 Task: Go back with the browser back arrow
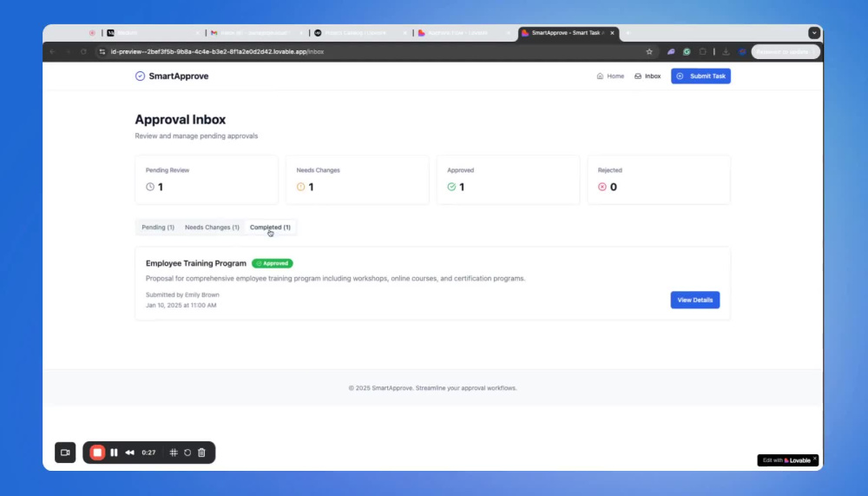[53, 51]
